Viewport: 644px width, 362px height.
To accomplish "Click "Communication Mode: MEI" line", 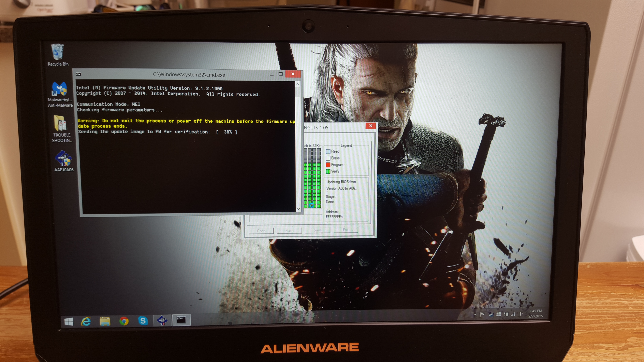I will 109,104.
